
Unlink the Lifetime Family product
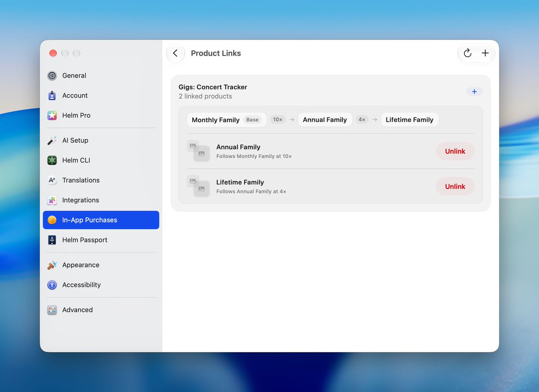pyautogui.click(x=455, y=186)
